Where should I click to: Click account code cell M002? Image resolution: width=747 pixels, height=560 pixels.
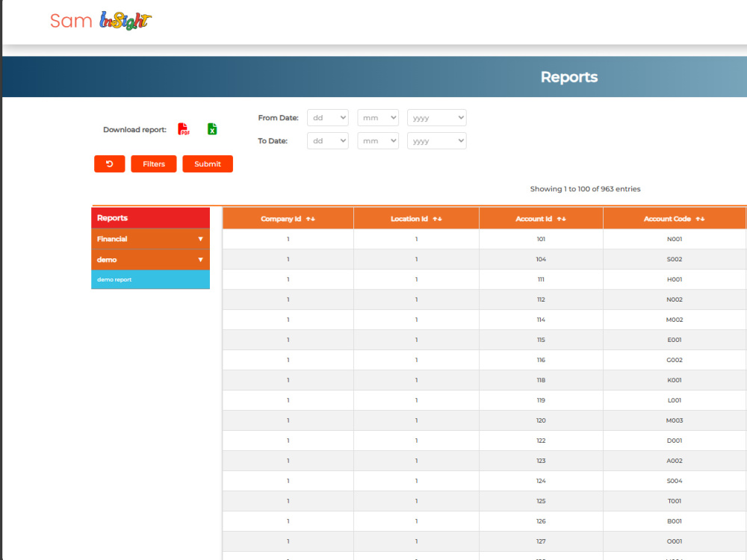(x=675, y=320)
